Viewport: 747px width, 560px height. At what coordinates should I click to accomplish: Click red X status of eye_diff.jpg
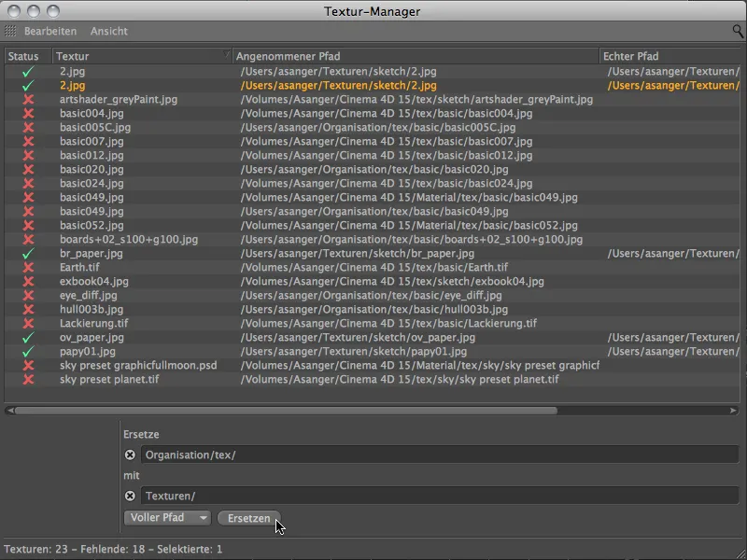[28, 295]
